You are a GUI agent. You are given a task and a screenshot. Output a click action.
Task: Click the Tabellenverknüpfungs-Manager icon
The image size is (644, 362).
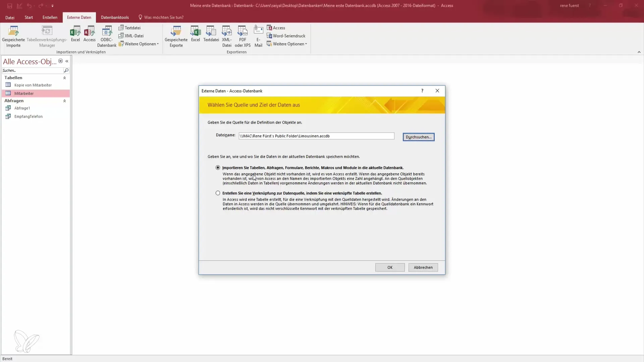click(x=47, y=37)
